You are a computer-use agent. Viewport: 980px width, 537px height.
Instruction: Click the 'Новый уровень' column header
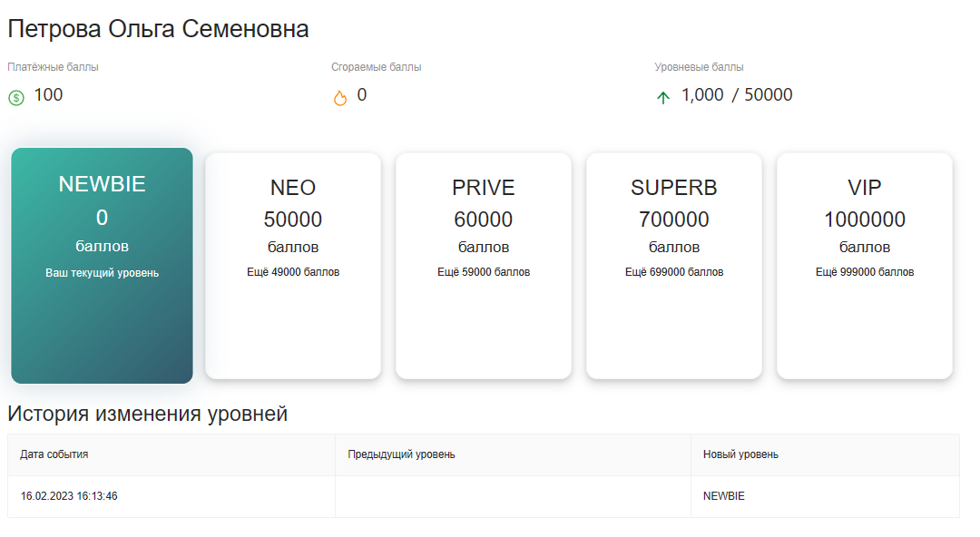(740, 454)
